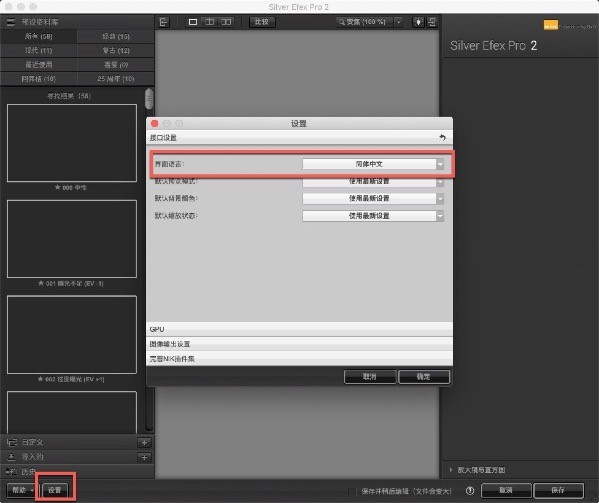Viewport: 599px width, 503px height.
Task: Expand the 导入的 imported presets section
Action: (x=32, y=457)
